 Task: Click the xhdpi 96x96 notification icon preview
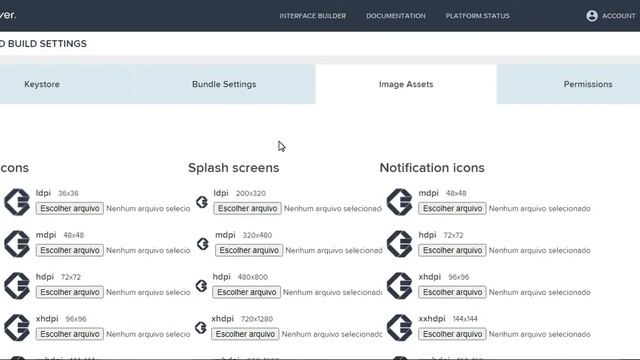[x=400, y=286]
